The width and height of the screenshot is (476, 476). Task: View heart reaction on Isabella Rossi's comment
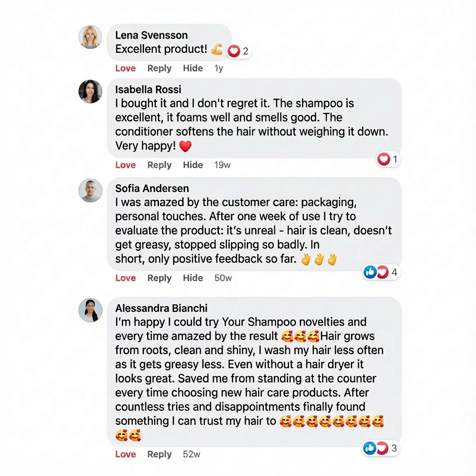(388, 159)
